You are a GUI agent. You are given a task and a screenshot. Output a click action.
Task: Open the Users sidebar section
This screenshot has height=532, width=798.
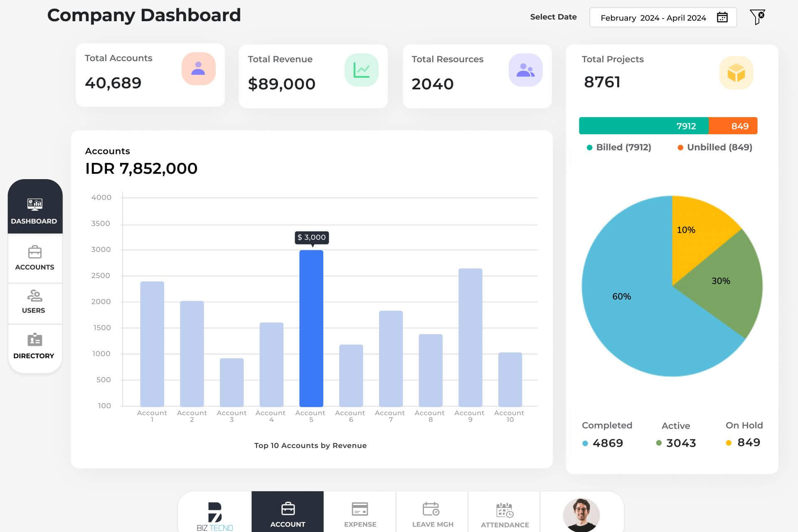tap(34, 302)
